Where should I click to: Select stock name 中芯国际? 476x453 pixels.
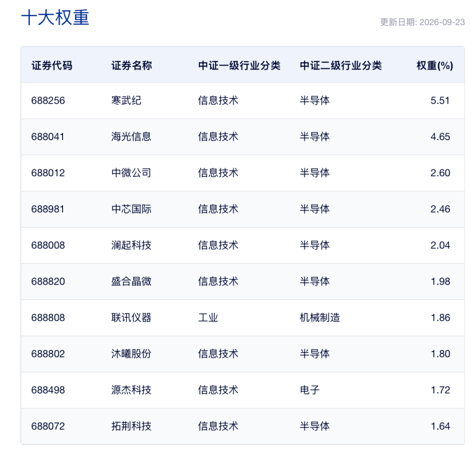[x=131, y=209]
